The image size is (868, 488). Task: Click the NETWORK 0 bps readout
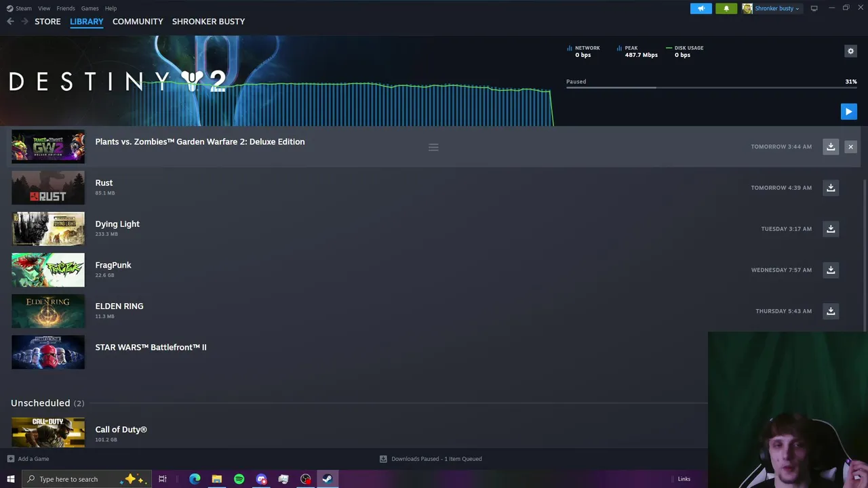point(583,52)
